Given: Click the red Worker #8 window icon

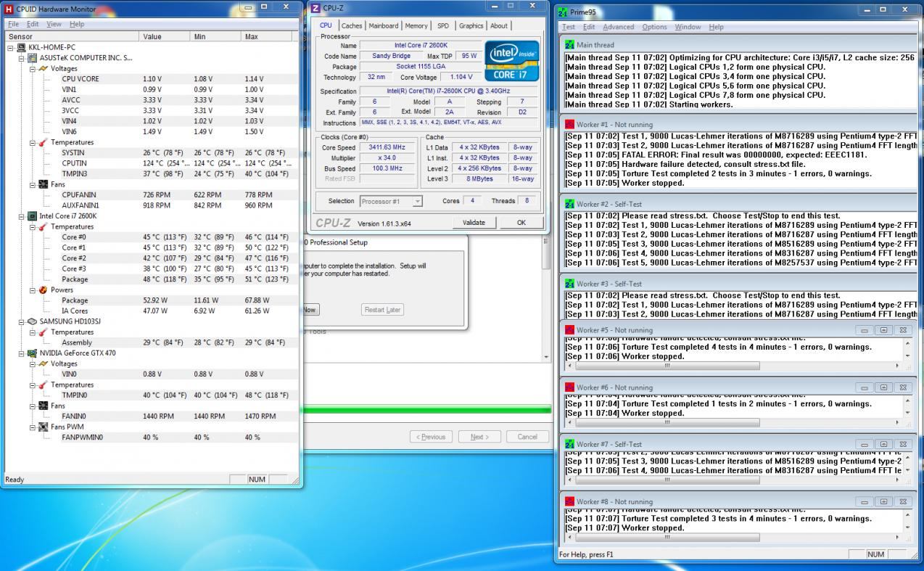Looking at the screenshot, I should pos(570,501).
